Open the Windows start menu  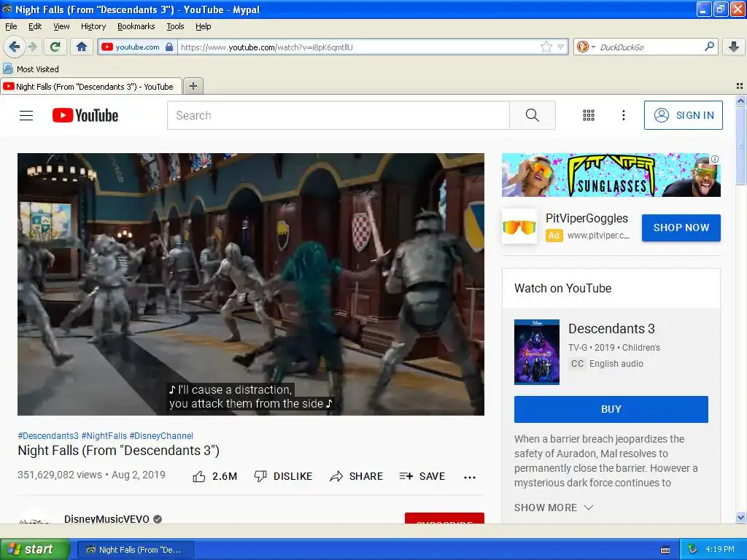coord(34,549)
